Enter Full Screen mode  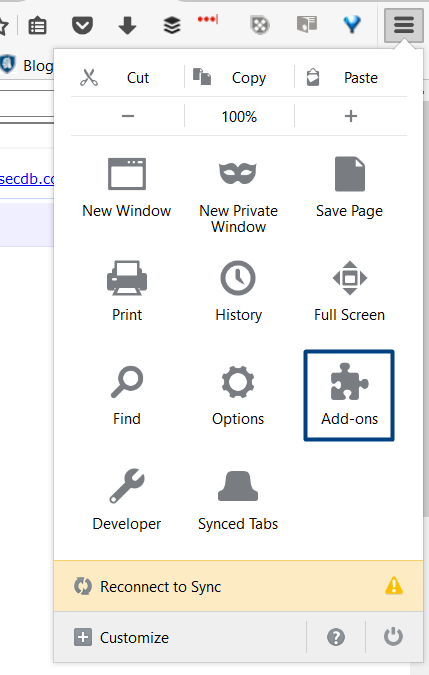pos(349,291)
